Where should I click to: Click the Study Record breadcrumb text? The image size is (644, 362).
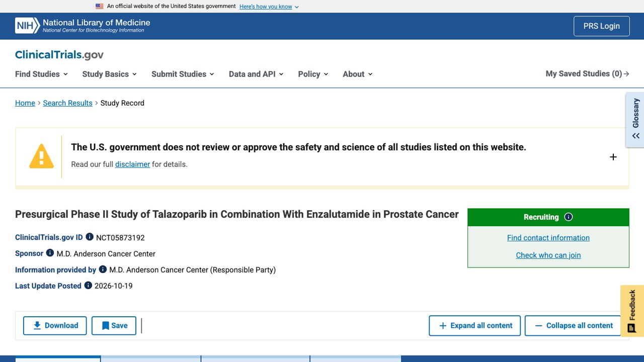[x=122, y=103]
